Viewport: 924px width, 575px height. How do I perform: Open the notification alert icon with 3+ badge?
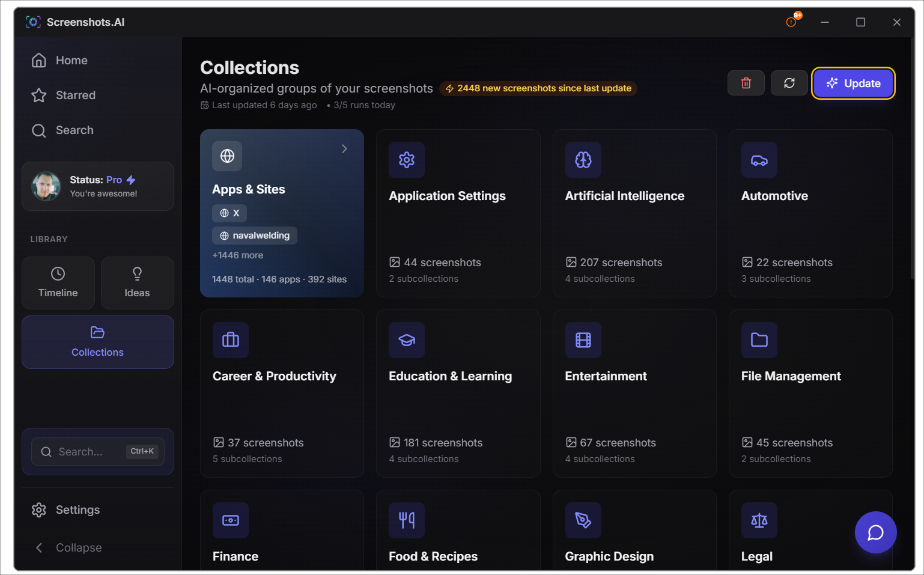[792, 21]
